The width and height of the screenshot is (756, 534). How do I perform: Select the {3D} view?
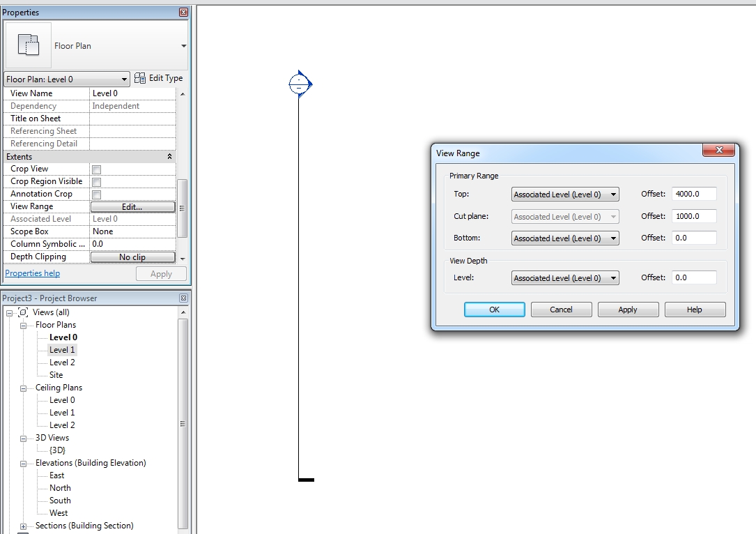click(x=57, y=450)
